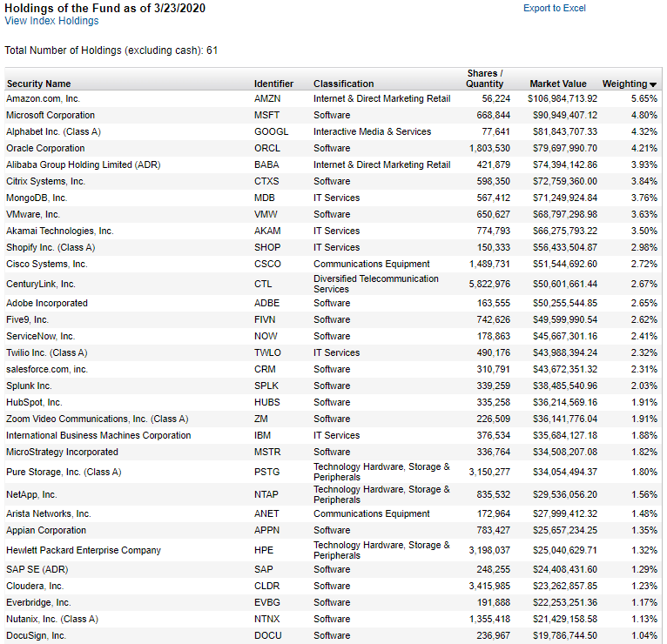Click the Weighting column header text
Viewport: 667px width, 644px height.
click(624, 84)
